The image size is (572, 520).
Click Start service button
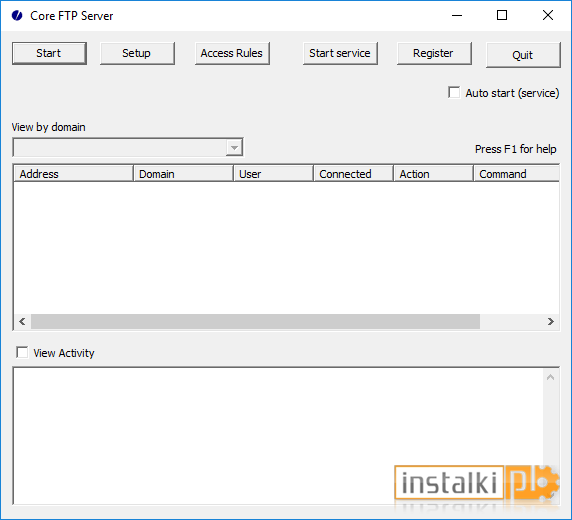pyautogui.click(x=340, y=53)
